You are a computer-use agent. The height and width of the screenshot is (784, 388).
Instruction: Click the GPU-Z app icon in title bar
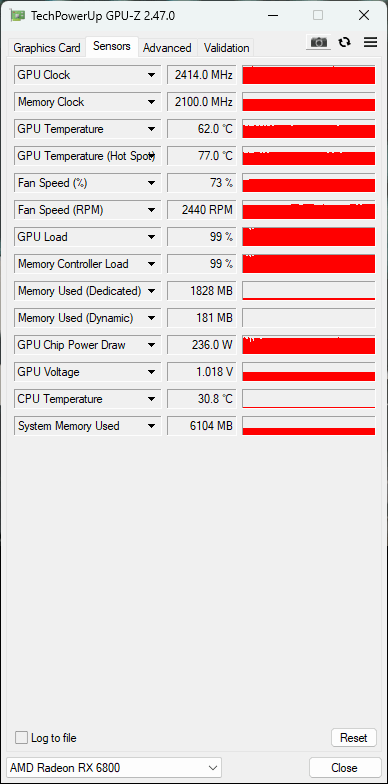pyautogui.click(x=17, y=16)
